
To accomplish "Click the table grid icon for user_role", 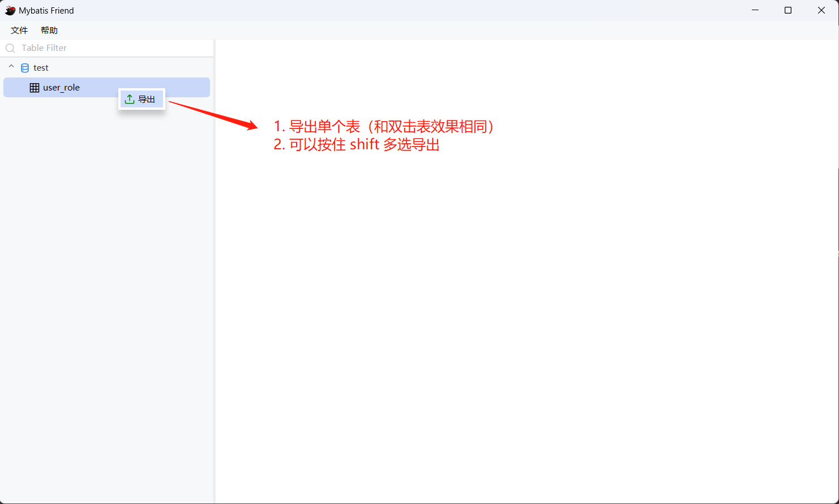I will tap(35, 88).
